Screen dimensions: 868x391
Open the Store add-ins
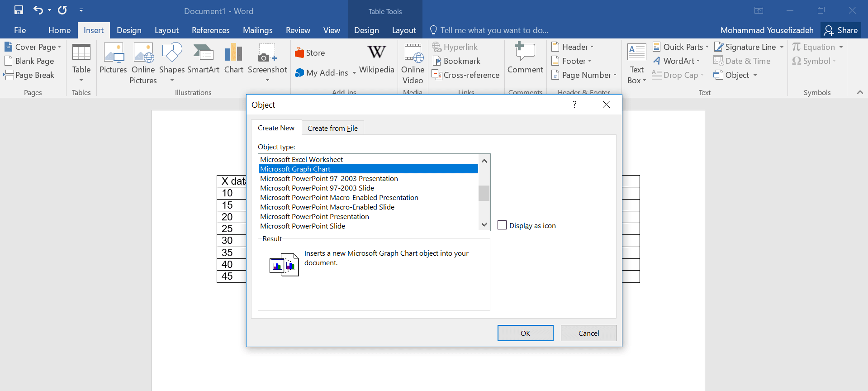coord(310,53)
